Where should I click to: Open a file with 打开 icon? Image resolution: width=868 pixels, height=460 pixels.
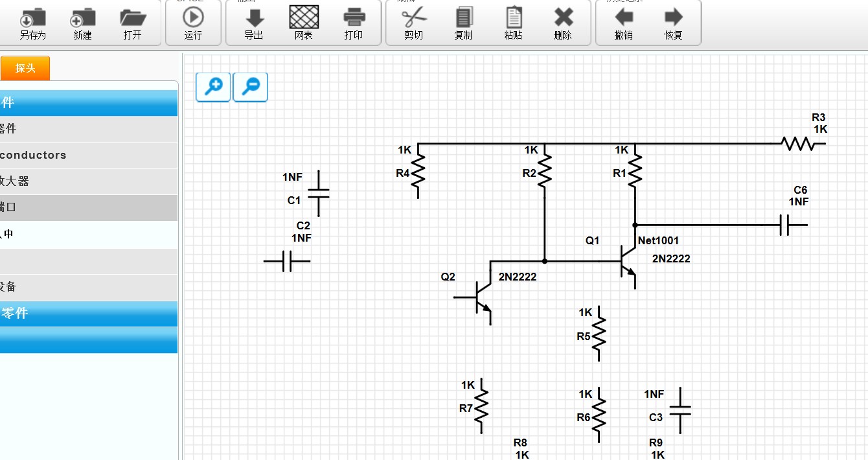pyautogui.click(x=133, y=17)
